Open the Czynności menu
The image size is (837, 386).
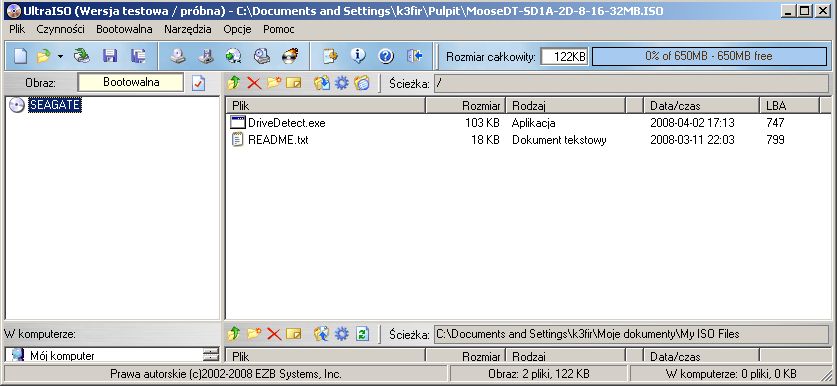(x=60, y=29)
